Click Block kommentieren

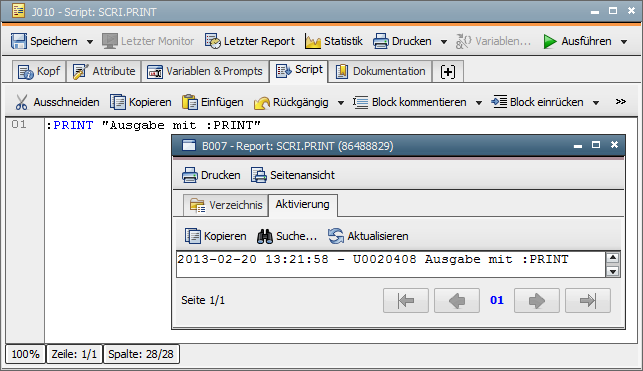(x=410, y=102)
